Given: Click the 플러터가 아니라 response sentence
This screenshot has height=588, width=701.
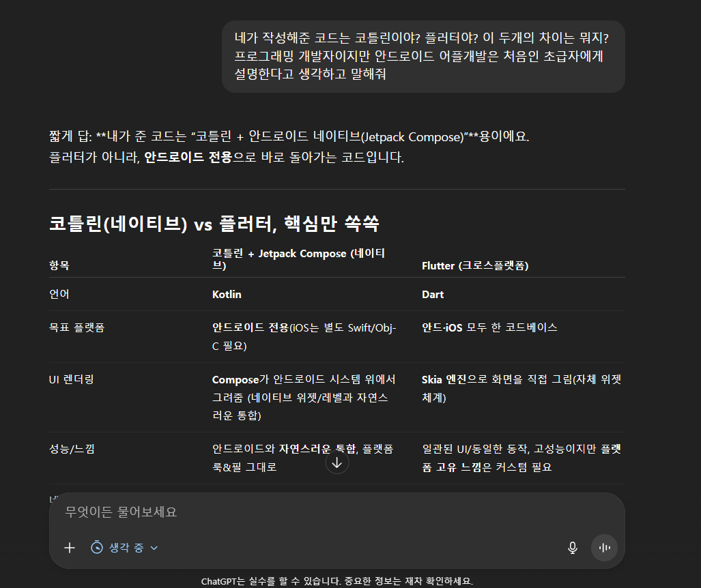Looking at the screenshot, I should click(x=227, y=158).
